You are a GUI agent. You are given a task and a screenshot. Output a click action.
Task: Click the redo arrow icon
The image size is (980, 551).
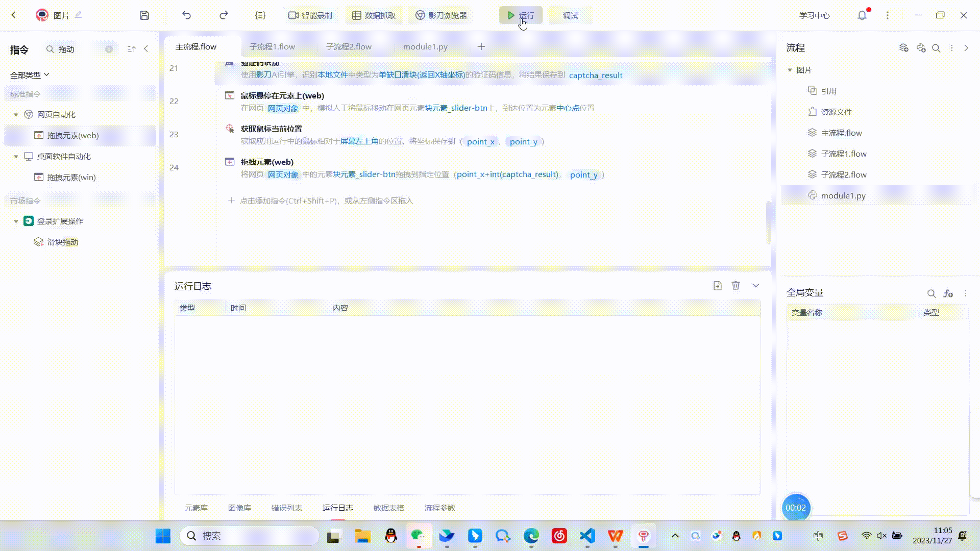pyautogui.click(x=224, y=15)
